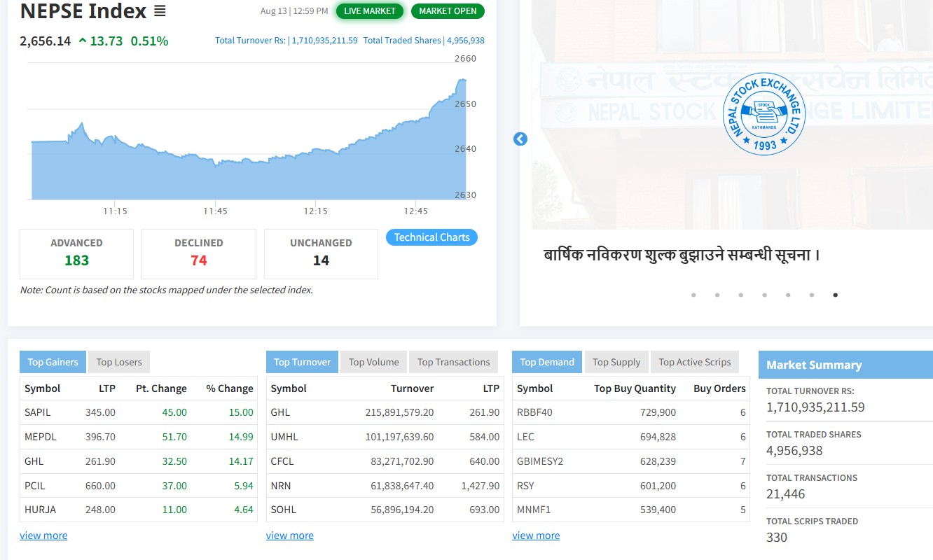933x560 pixels.
Task: Click the Turnover column header
Action: pos(413,388)
